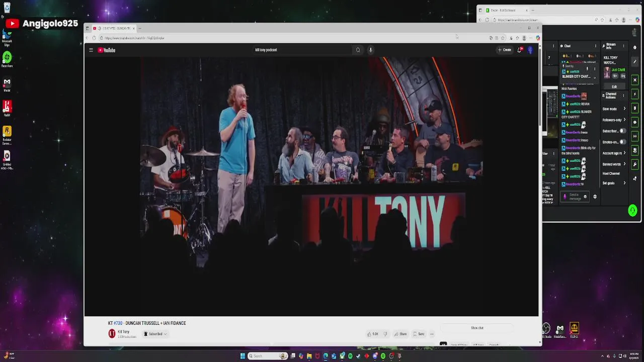Open #730 hashtag link in title
The height and width of the screenshot is (362, 644).
(x=118, y=323)
